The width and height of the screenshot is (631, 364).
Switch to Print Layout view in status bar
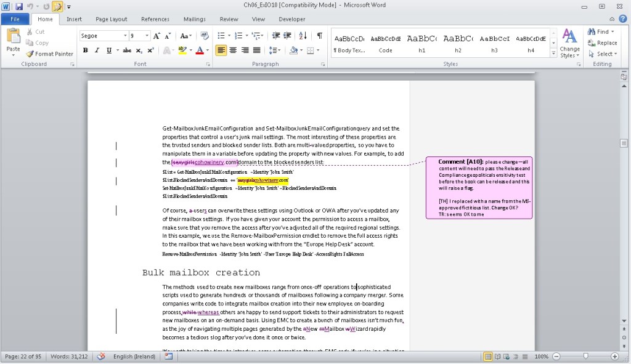(x=488, y=357)
